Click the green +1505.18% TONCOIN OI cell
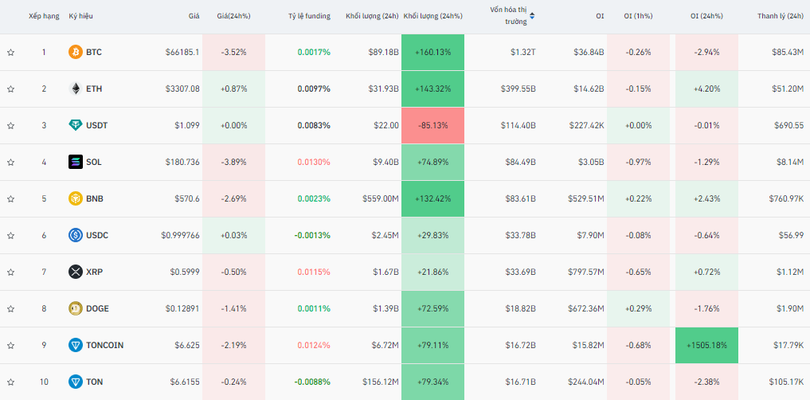The image size is (810, 400). click(x=707, y=346)
